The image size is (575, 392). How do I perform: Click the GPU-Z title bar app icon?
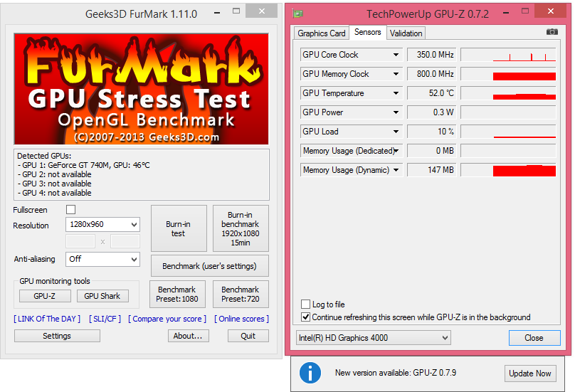297,14
